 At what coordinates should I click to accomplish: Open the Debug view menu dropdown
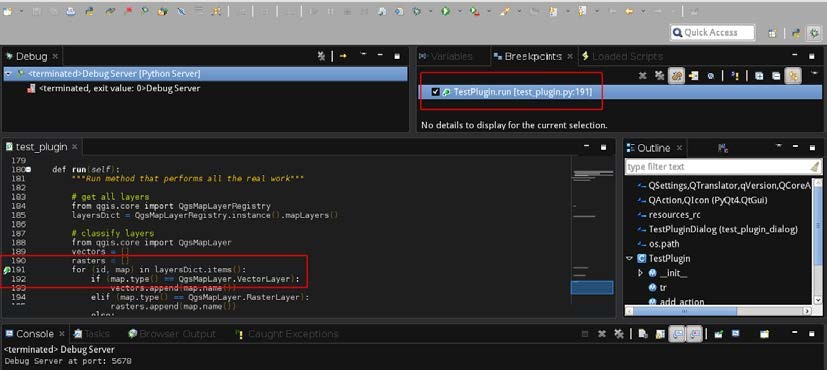pyautogui.click(x=363, y=54)
